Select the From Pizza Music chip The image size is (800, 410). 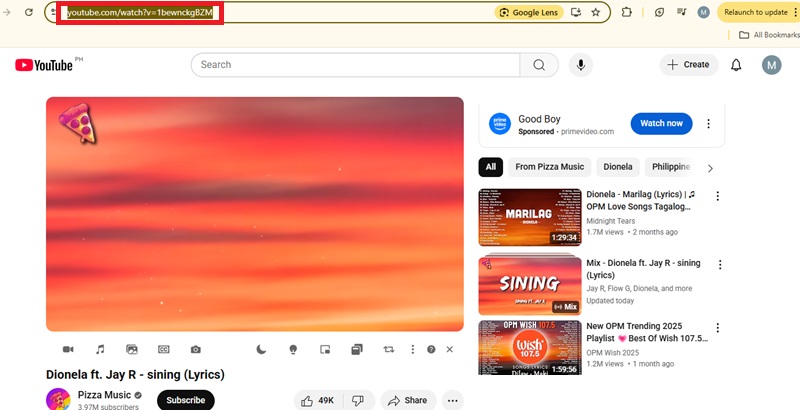tap(549, 167)
